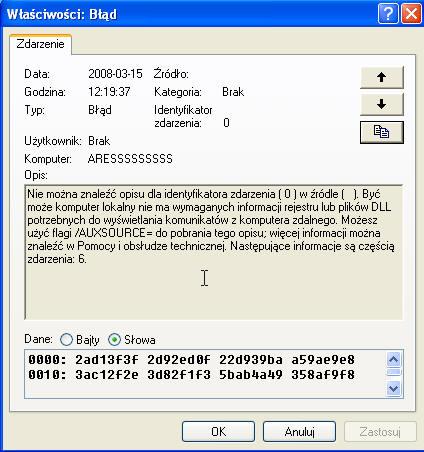This screenshot has height=452, width=424.
Task: Click the question mark help button
Action: pos(388,14)
